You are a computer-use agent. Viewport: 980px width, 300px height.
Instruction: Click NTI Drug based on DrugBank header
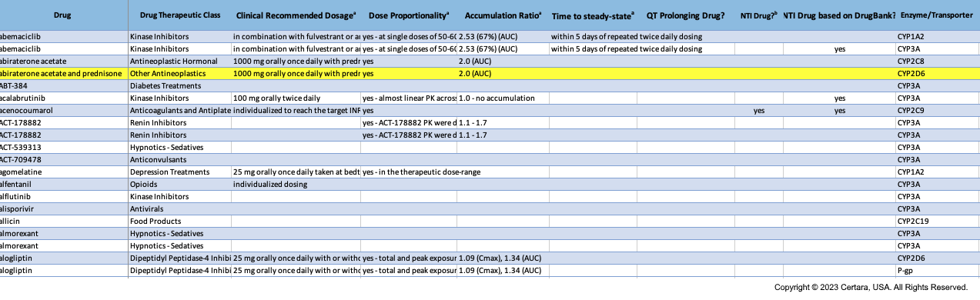(839, 15)
